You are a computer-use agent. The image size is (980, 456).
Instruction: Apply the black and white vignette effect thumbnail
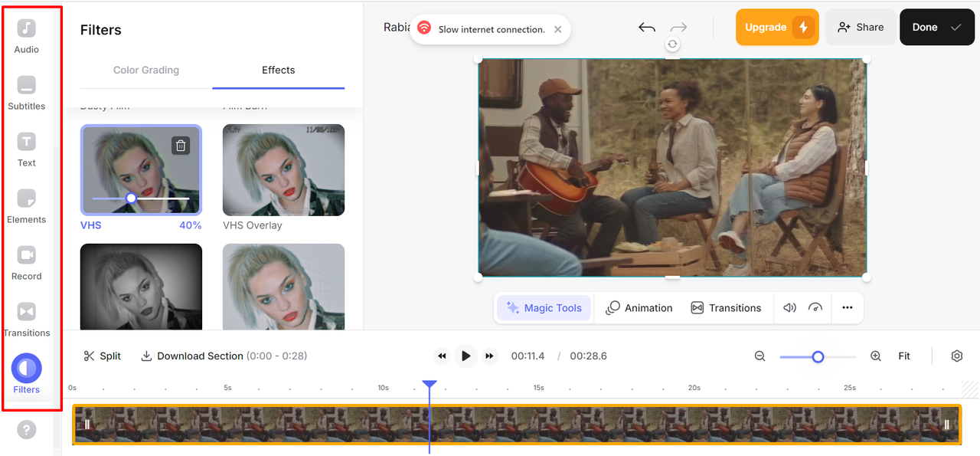click(x=141, y=287)
